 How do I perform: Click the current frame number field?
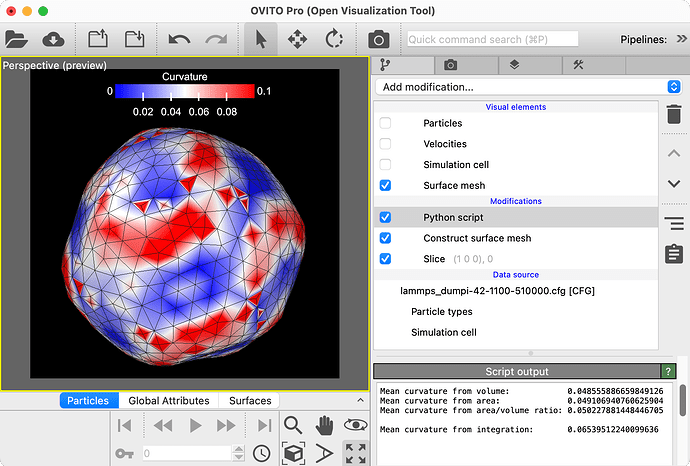pyautogui.click(x=187, y=453)
